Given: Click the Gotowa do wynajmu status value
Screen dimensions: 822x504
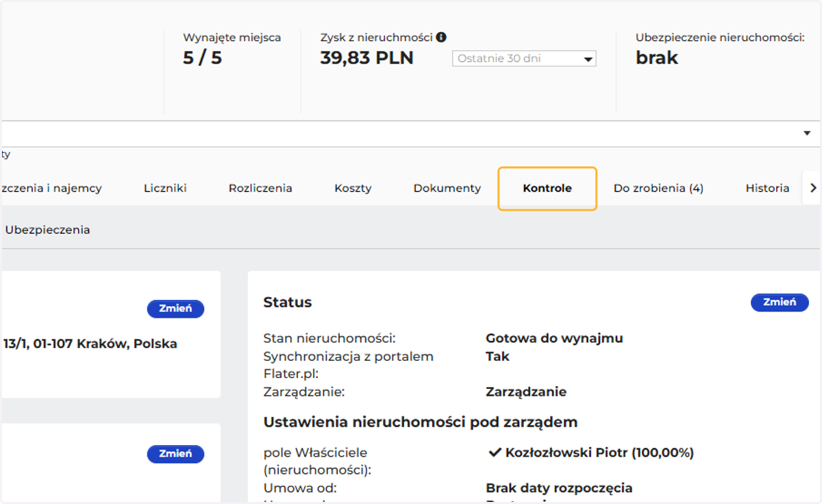Looking at the screenshot, I should coord(554,338).
